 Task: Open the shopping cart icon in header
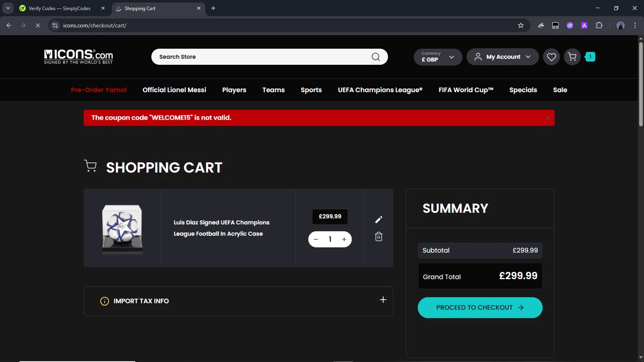pos(572,57)
